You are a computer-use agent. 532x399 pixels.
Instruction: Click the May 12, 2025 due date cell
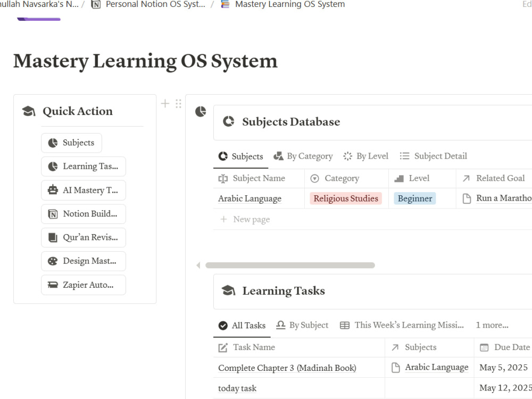(503, 388)
